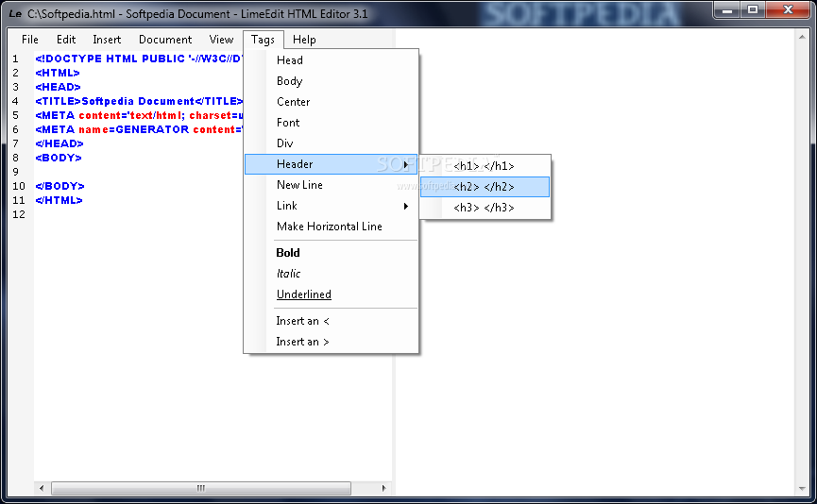The image size is (817, 504).
Task: Click the META name=GENERATOR line
Action: (139, 129)
